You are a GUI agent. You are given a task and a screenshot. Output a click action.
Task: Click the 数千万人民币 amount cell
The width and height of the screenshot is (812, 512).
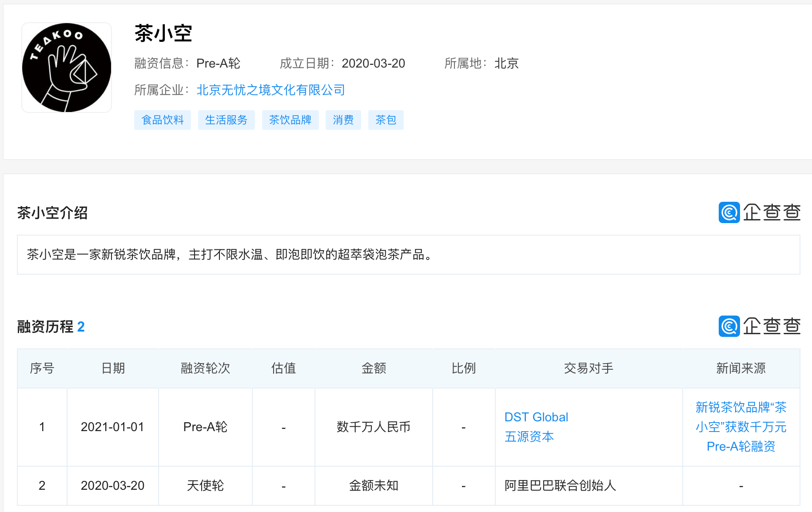pyautogui.click(x=374, y=427)
